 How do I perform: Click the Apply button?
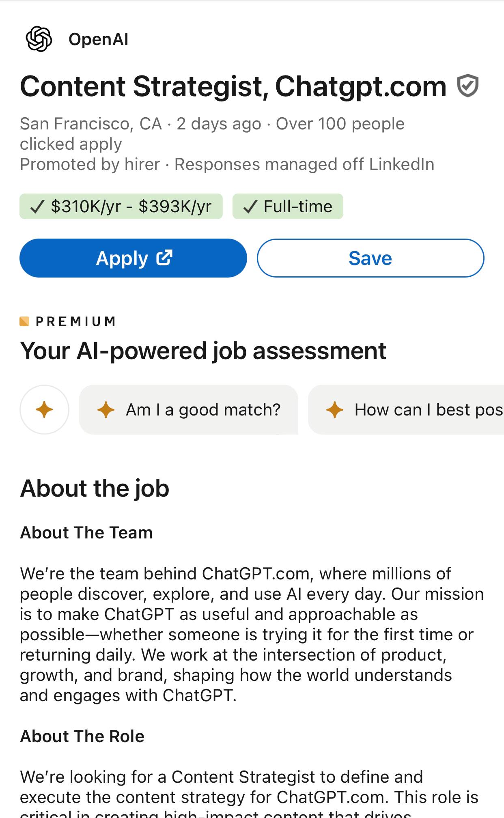click(x=133, y=258)
